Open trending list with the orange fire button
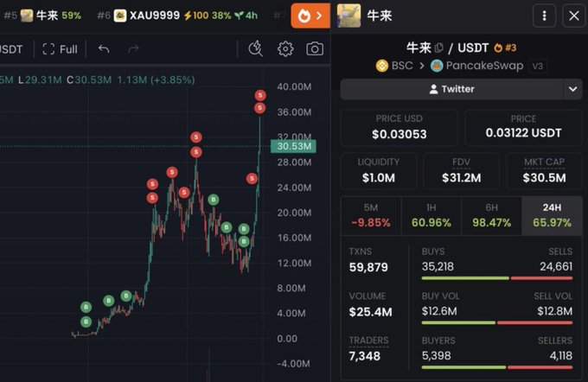 click(x=310, y=16)
